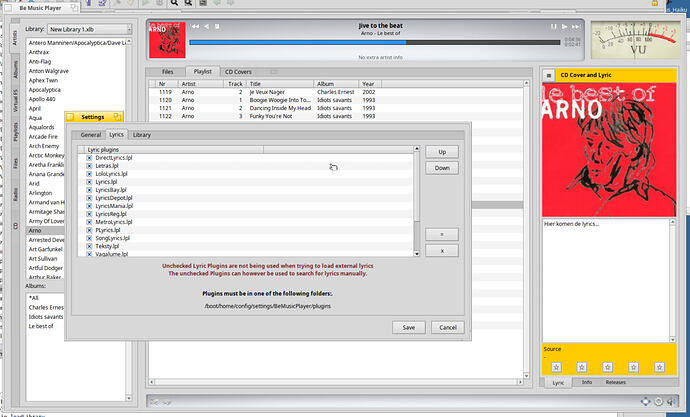Click the Settings window title tab

pyautogui.click(x=94, y=117)
